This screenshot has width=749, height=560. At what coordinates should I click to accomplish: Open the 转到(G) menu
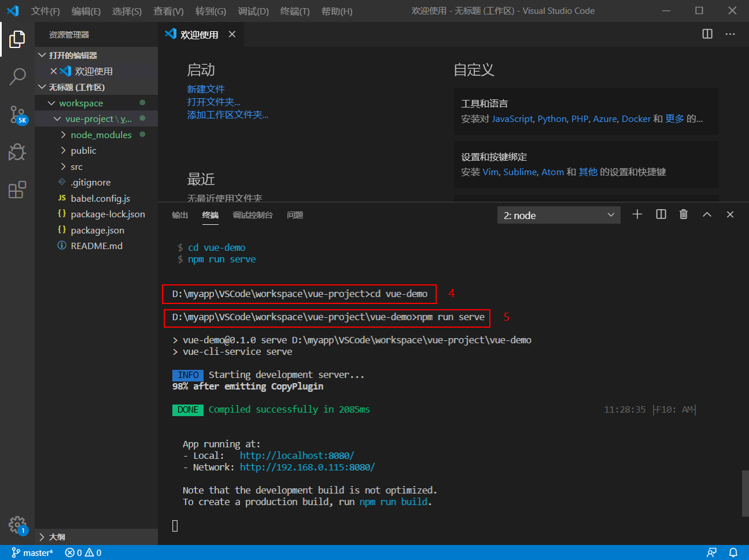pos(211,11)
